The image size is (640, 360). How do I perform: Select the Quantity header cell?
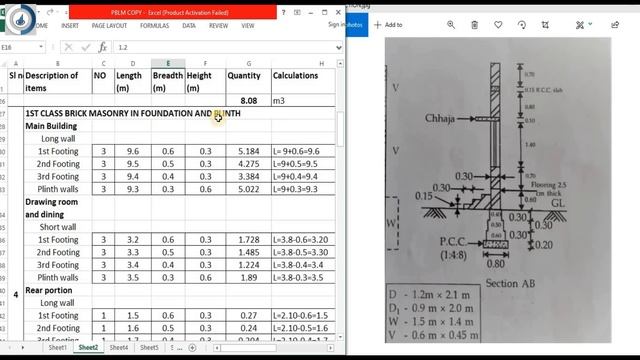click(x=248, y=82)
